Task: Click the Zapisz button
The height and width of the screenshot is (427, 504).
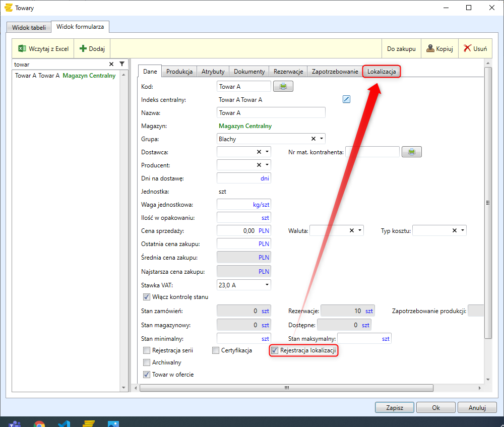Action: click(394, 407)
